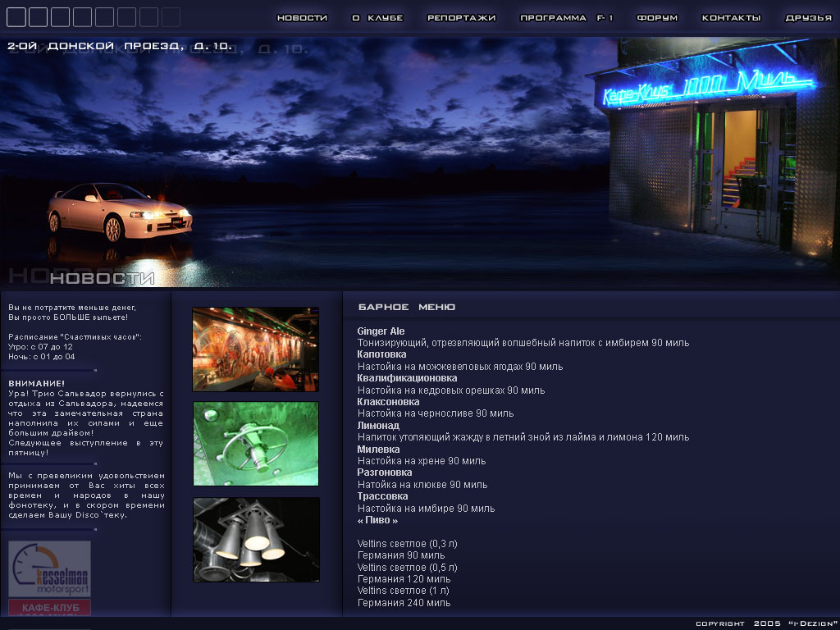The image size is (840, 630).
Task: Click the 2-ой Донской проезд address text
Action: (119, 47)
